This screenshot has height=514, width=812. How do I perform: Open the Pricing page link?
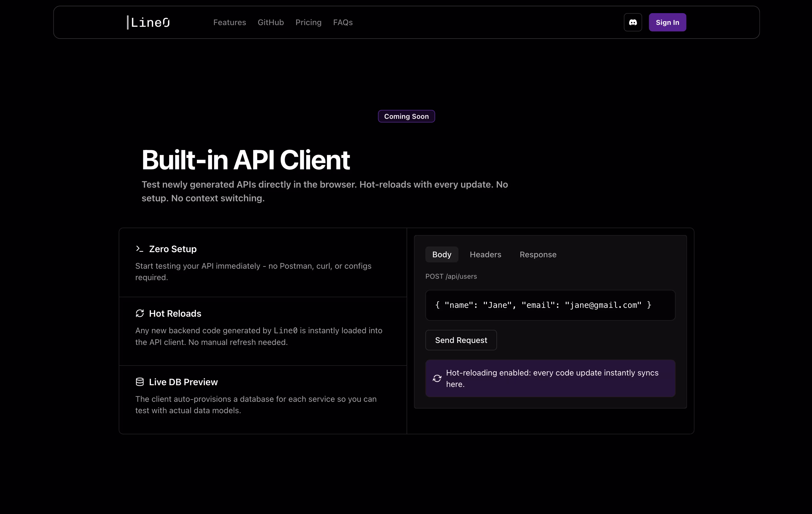coord(308,22)
